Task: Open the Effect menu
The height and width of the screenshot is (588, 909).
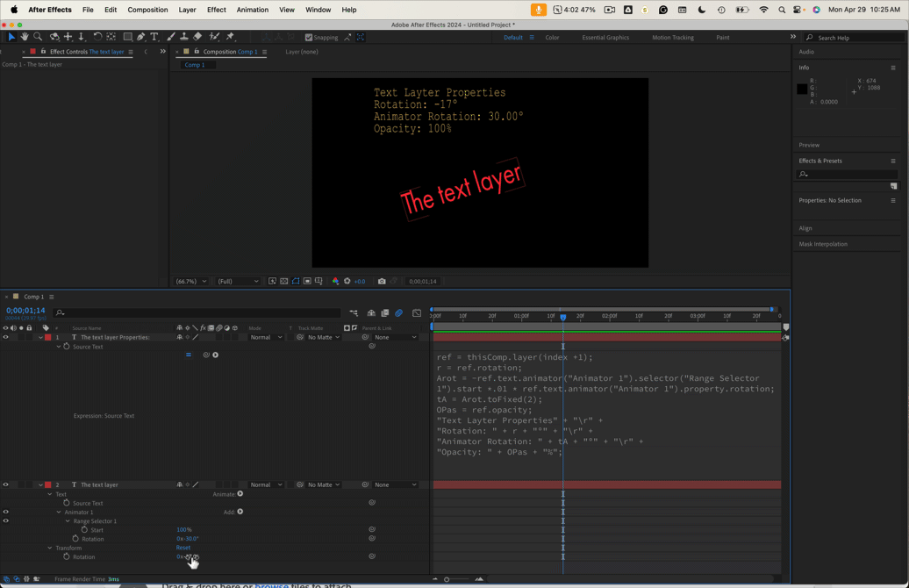Action: 216,10
